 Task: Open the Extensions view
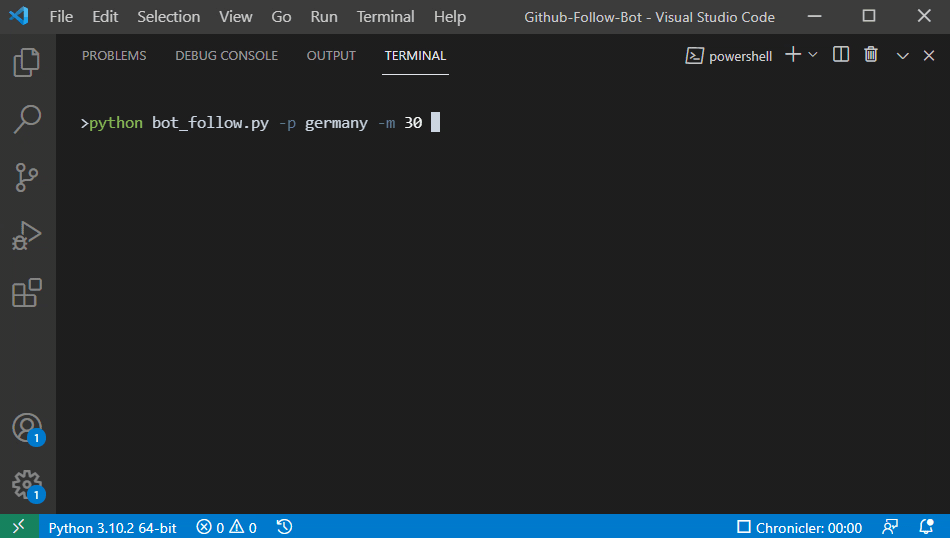27,293
